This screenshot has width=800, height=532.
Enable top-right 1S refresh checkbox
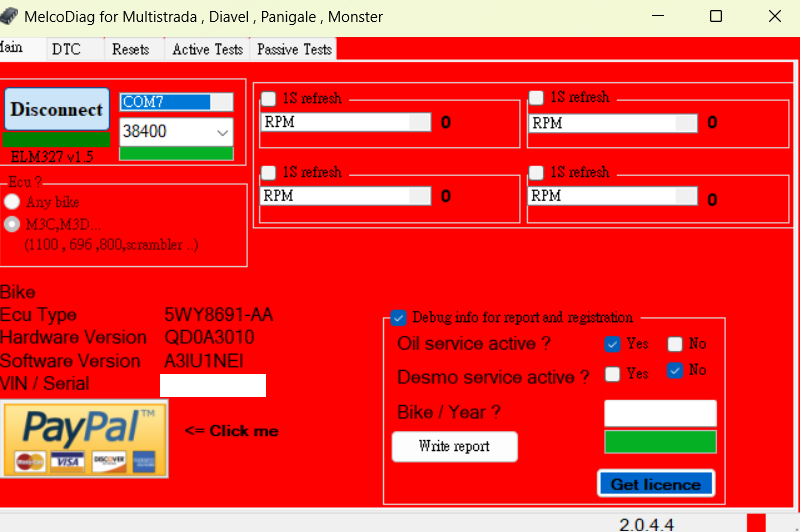coord(536,97)
